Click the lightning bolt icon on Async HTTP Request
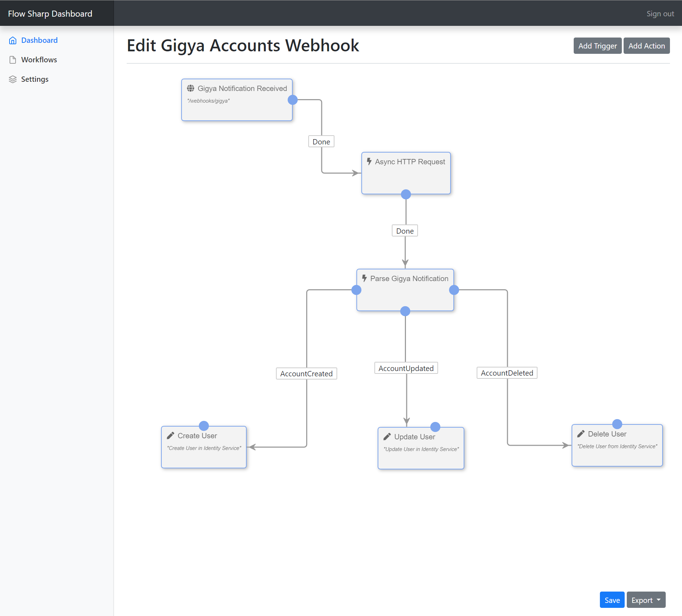 [x=369, y=161]
